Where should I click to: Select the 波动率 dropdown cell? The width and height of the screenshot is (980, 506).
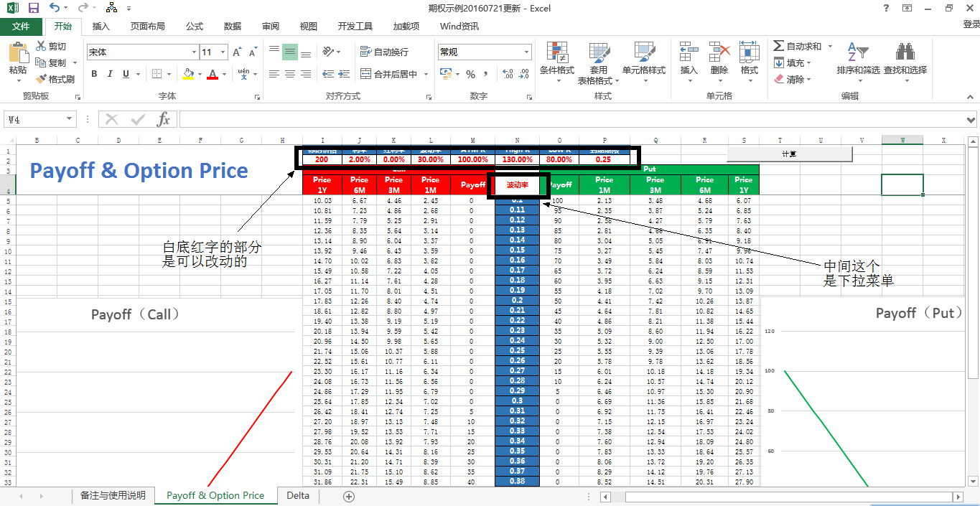517,184
